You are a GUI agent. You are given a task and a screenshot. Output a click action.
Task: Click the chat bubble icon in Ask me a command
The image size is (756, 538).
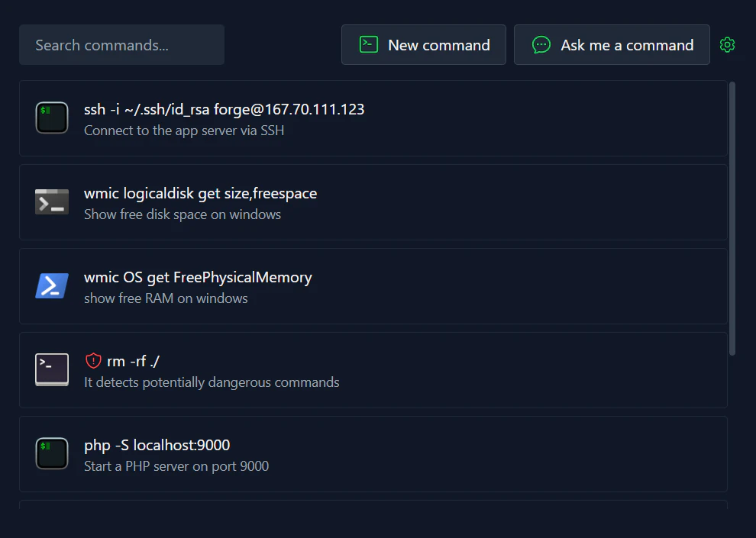tap(541, 44)
